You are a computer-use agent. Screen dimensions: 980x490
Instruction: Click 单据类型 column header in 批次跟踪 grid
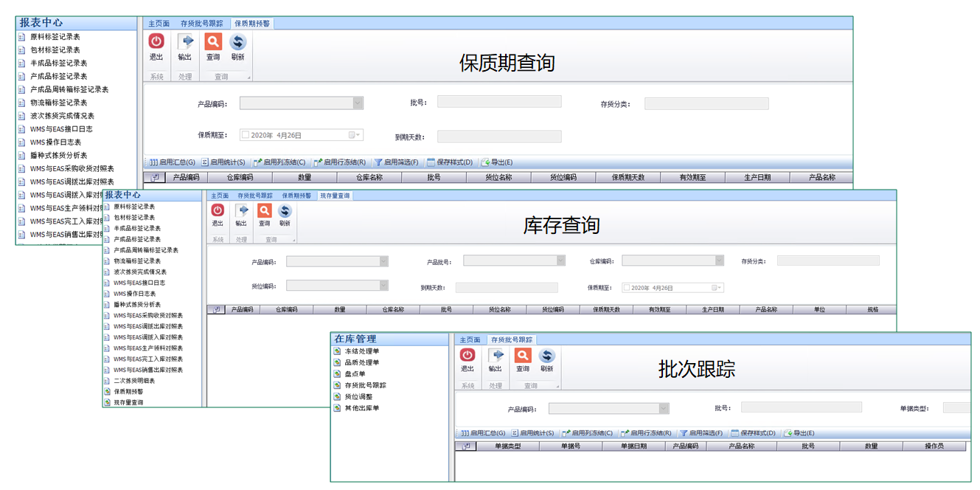[507, 446]
